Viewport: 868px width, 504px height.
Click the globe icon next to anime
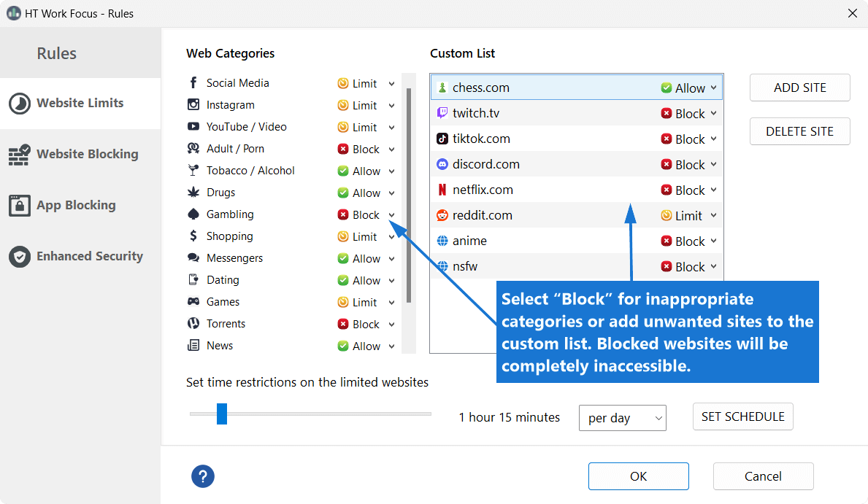pyautogui.click(x=442, y=241)
